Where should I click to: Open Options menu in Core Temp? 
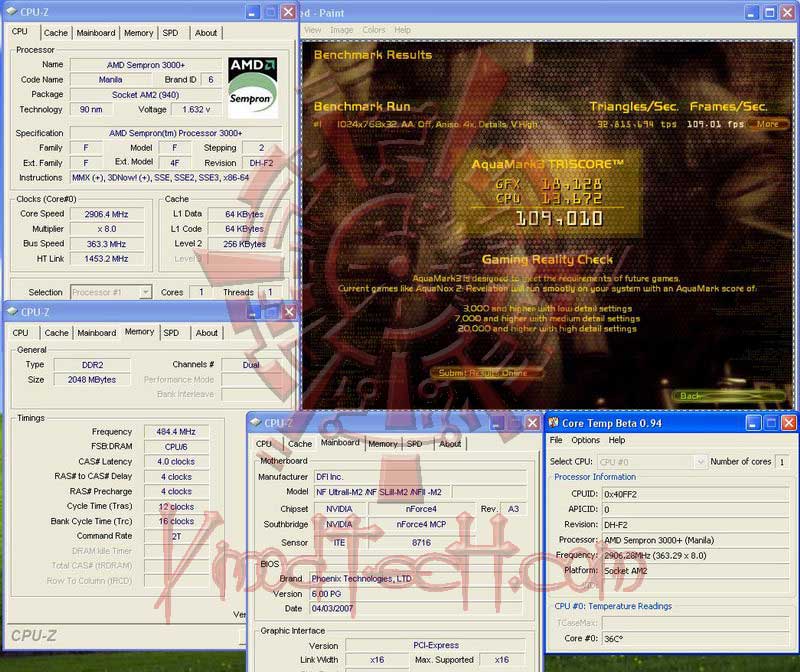[x=585, y=440]
